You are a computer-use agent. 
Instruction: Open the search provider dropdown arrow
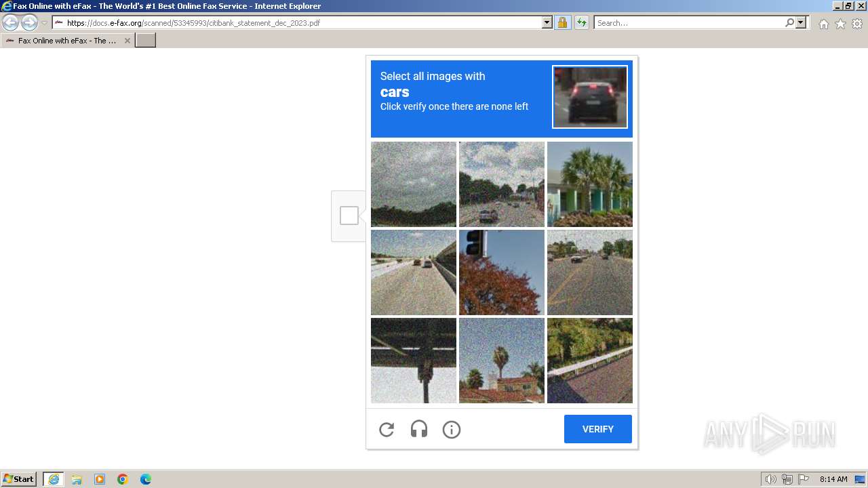pos(801,23)
